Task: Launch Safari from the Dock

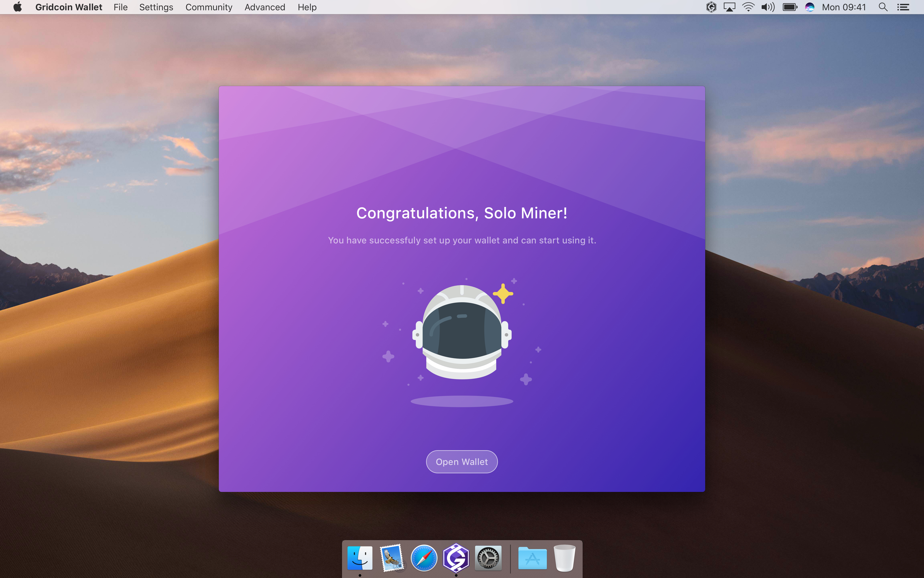Action: (424, 558)
